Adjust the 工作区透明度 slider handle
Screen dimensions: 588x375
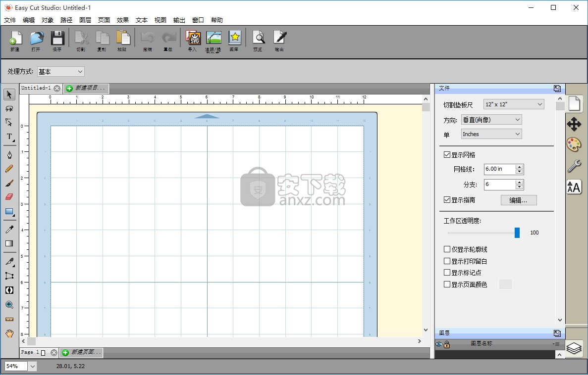click(517, 233)
